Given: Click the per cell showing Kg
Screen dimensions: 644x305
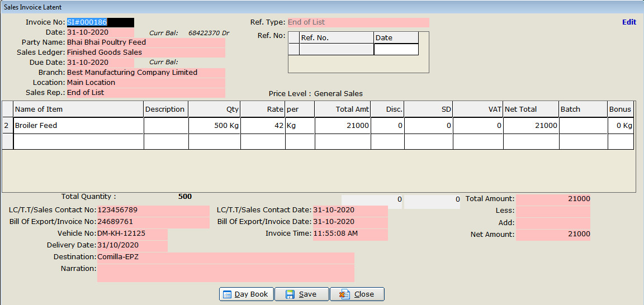Looking at the screenshot, I should pos(300,126).
